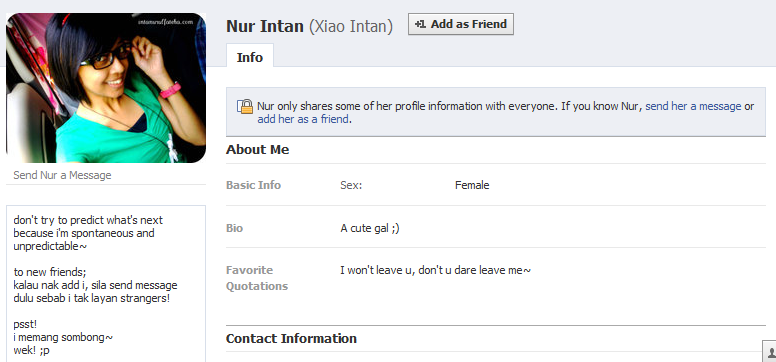Click the Add as Friend button
This screenshot has width=776, height=362.
461,24
